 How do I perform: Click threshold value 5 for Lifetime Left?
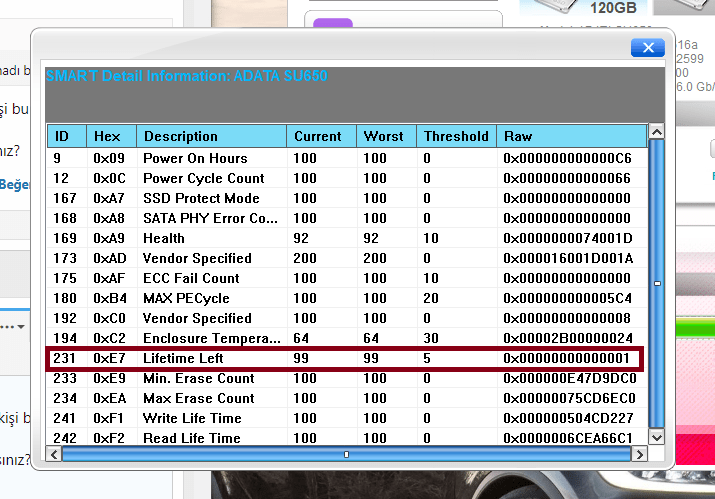tap(427, 359)
